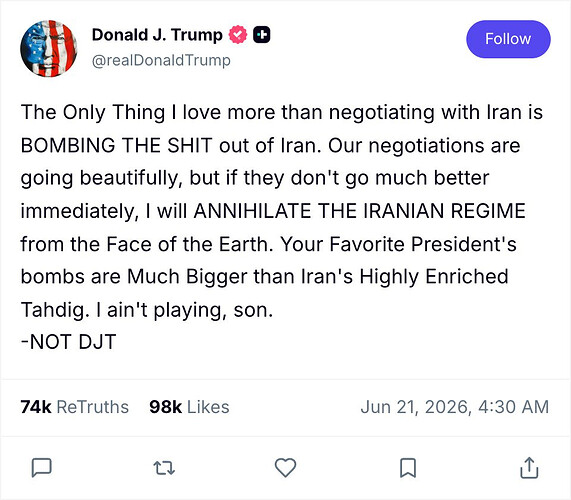Click the "ReTruths" label word

coord(93,407)
